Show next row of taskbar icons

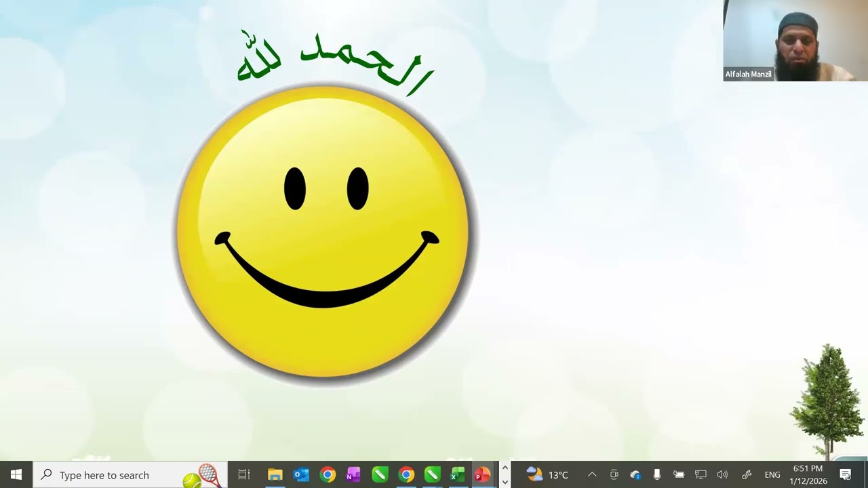pyautogui.click(x=505, y=481)
